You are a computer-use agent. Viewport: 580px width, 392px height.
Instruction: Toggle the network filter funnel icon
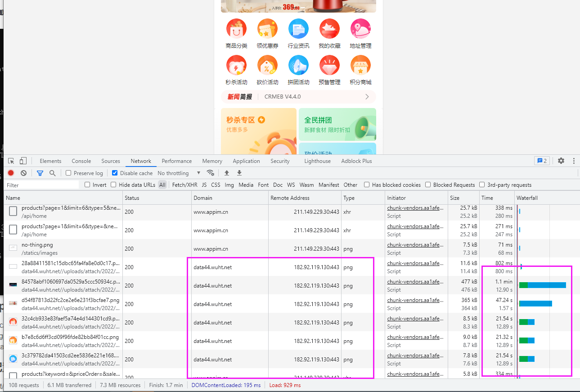40,173
